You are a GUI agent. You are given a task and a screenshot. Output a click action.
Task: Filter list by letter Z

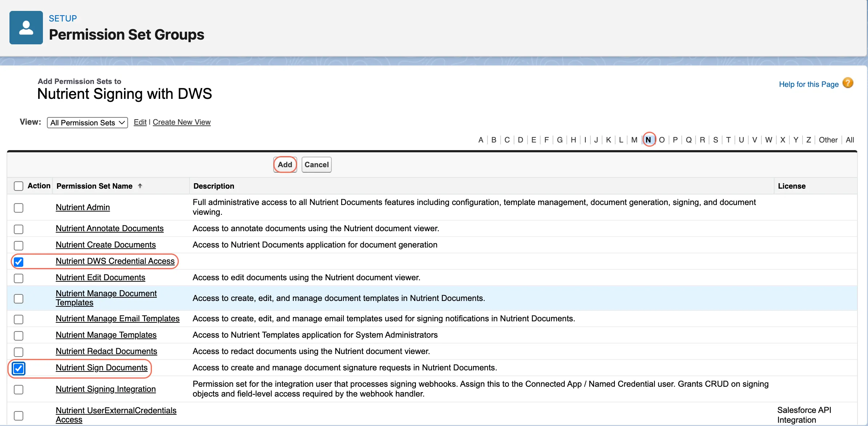pos(808,140)
